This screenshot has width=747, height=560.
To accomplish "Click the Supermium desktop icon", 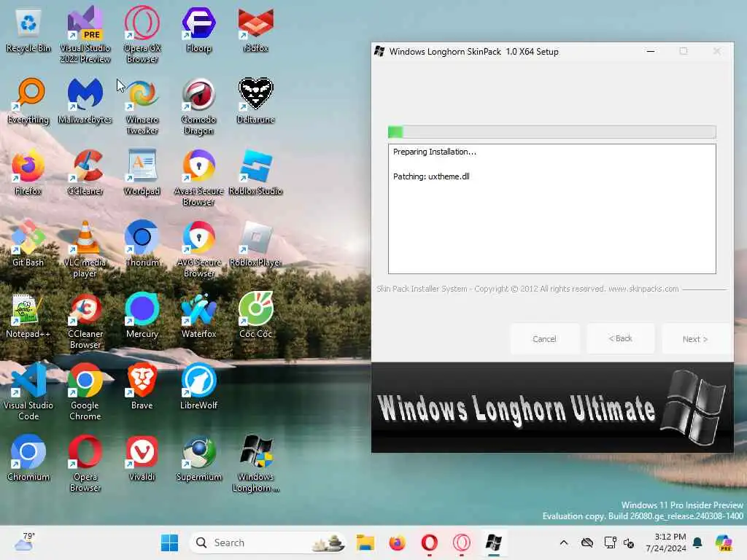I will (198, 458).
